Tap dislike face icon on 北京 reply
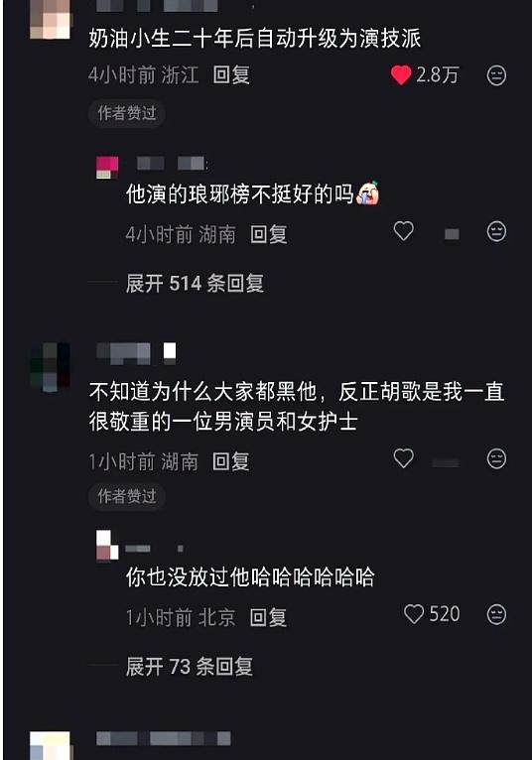The image size is (532, 760). point(496,614)
